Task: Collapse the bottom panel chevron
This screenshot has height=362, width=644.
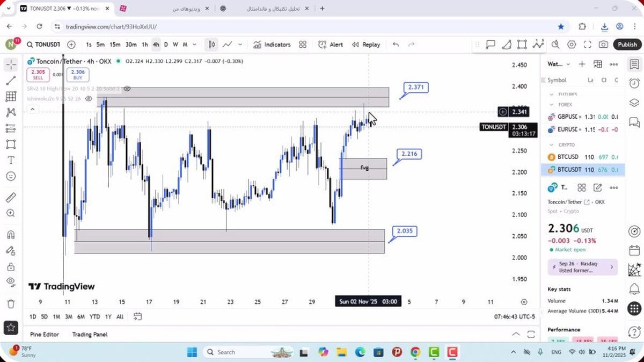Action: [x=516, y=334]
